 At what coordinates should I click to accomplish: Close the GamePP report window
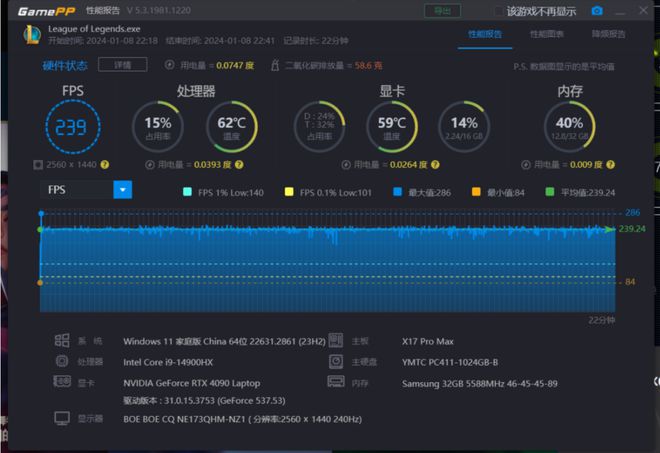tap(643, 11)
